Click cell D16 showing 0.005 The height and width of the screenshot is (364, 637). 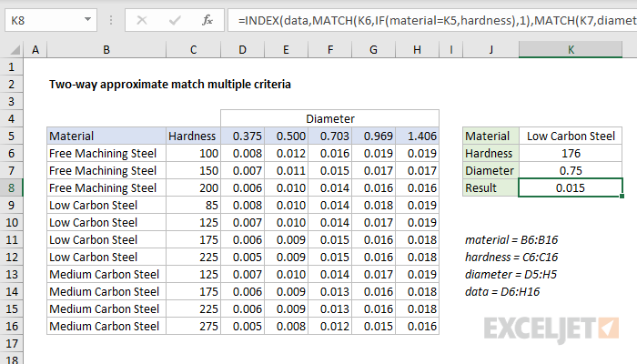point(243,326)
